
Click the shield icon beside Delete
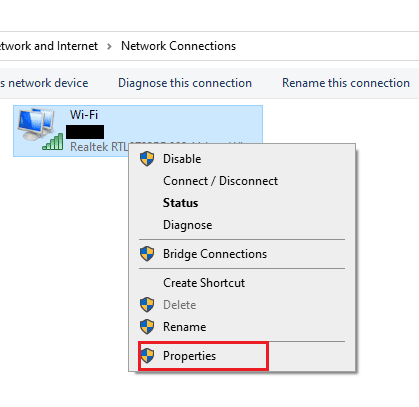click(147, 305)
